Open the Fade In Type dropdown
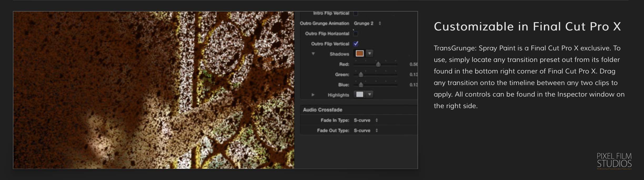This screenshot has height=180, width=644. [x=366, y=120]
